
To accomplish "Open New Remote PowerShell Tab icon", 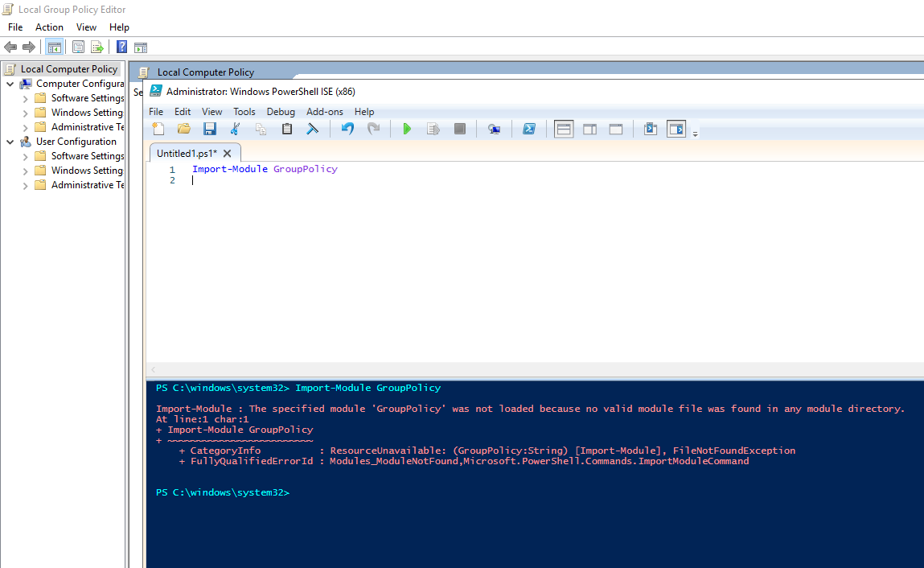I will click(x=495, y=129).
